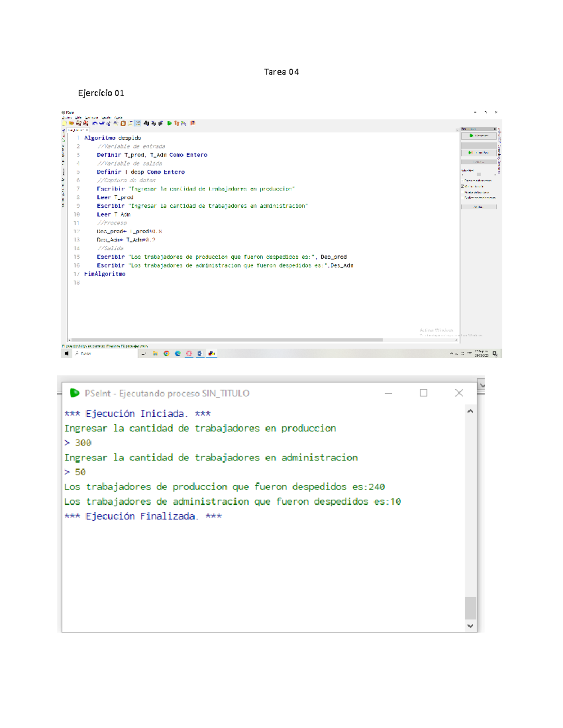Click the Redo arrow in PSeInt toolbar
Viewport: 563px width, 728px height.
pos(101,123)
